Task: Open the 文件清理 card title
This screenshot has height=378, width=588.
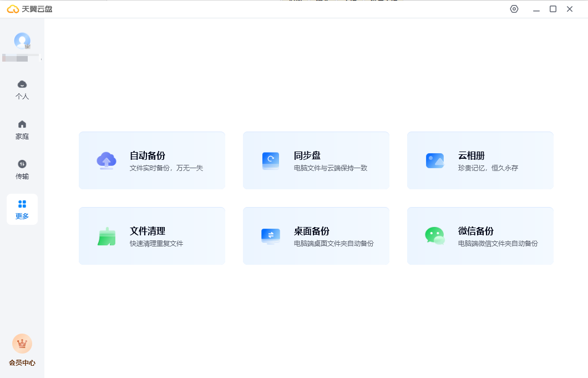Action: click(x=148, y=231)
